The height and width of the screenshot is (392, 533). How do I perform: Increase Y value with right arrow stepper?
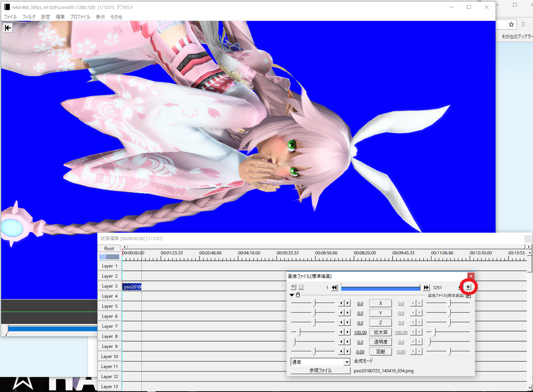tap(348, 313)
